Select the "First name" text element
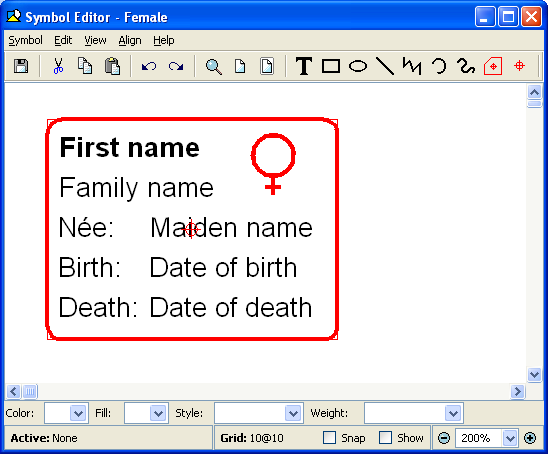This screenshot has height=454, width=548. pos(129,147)
